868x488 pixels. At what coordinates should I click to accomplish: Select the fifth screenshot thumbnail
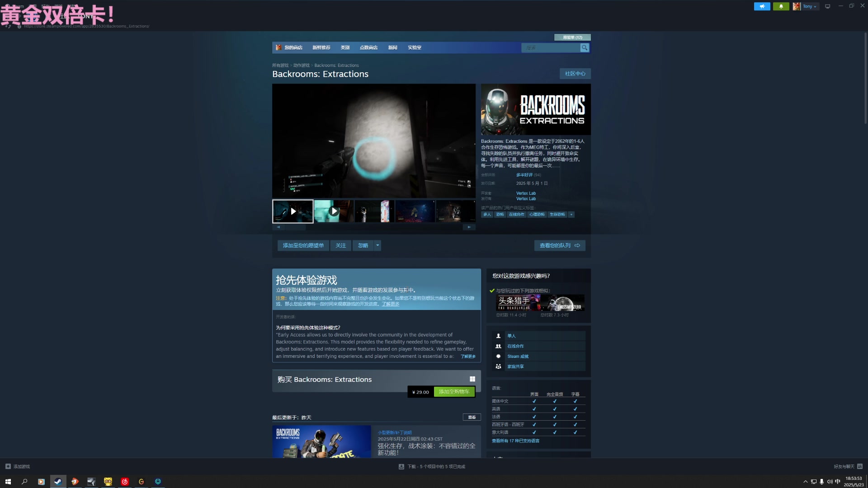click(456, 211)
